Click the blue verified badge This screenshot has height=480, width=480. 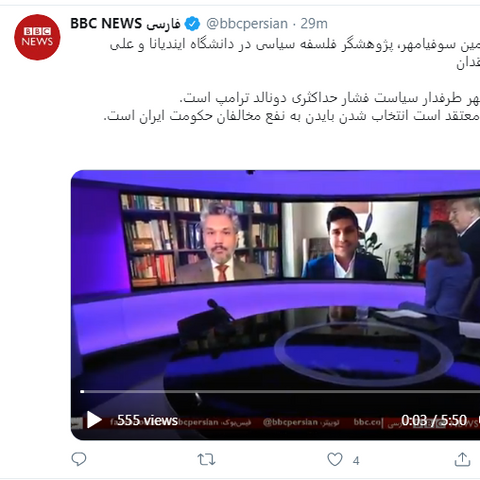(192, 24)
